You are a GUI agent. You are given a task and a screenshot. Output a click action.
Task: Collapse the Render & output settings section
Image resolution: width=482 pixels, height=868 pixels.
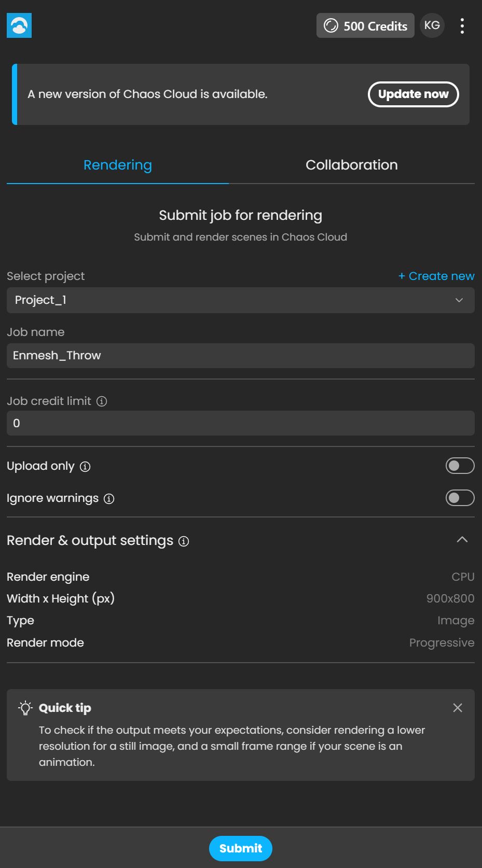(x=462, y=540)
